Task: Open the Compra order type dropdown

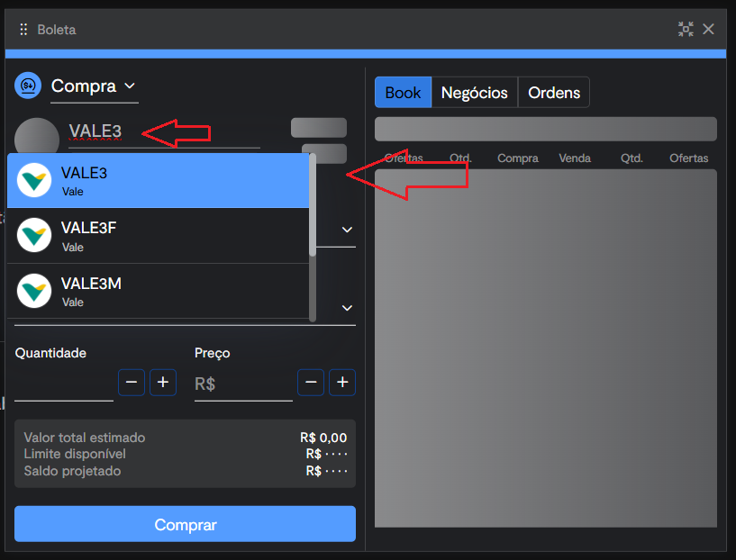Action: (94, 86)
